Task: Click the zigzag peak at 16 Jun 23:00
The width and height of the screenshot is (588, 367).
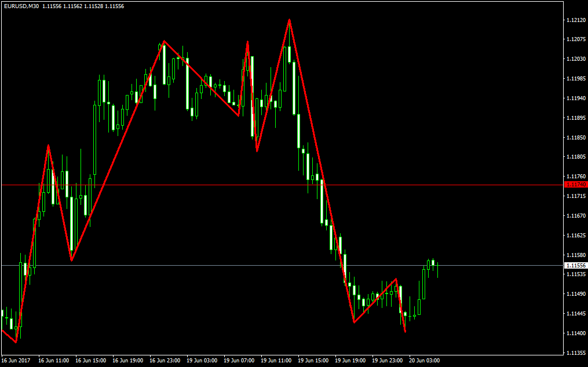Action: click(165, 41)
